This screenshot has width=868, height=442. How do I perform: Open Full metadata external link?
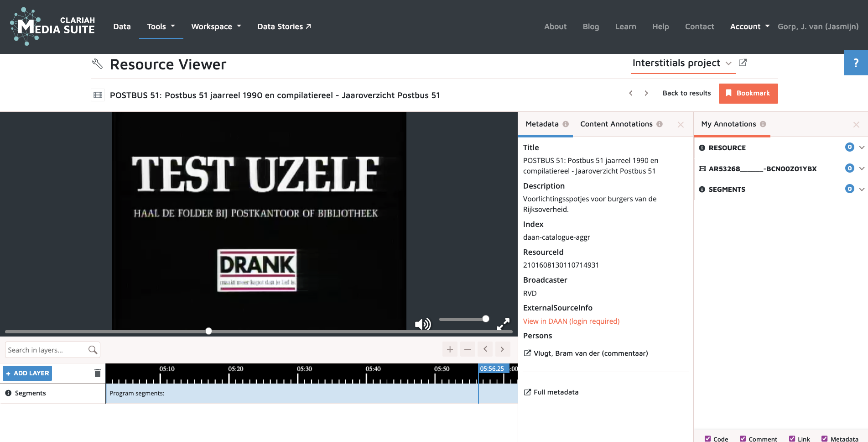click(551, 392)
